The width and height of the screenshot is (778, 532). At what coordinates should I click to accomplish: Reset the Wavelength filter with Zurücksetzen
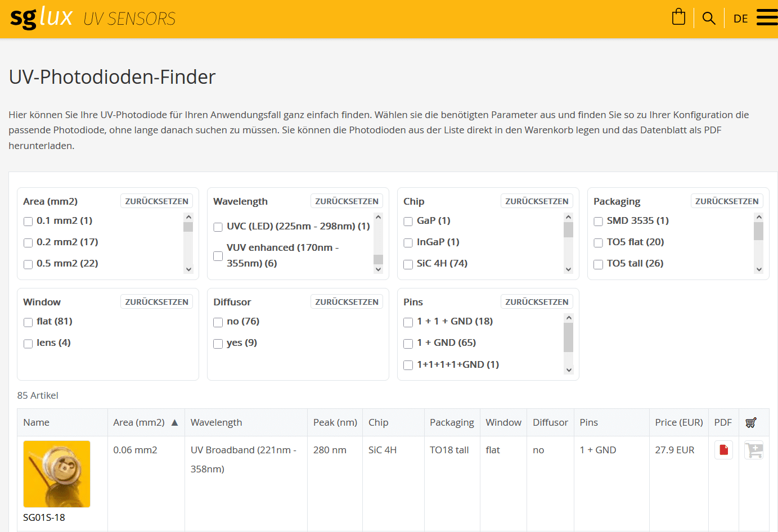point(347,201)
